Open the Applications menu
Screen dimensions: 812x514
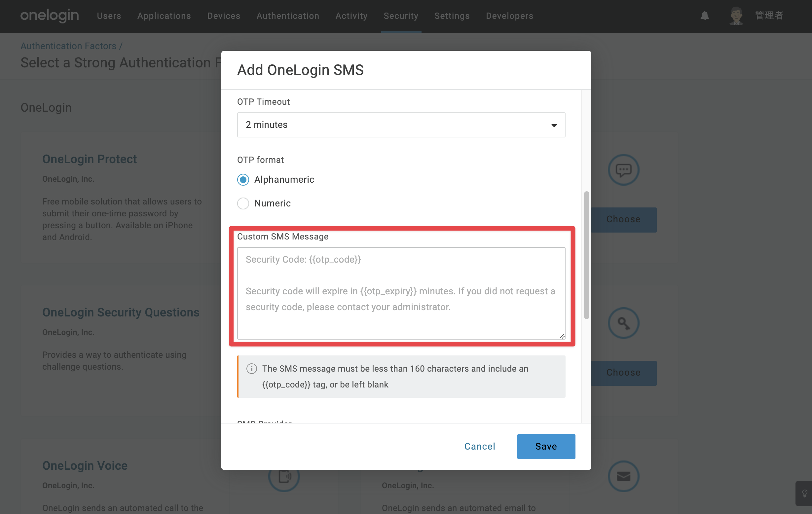tap(164, 16)
